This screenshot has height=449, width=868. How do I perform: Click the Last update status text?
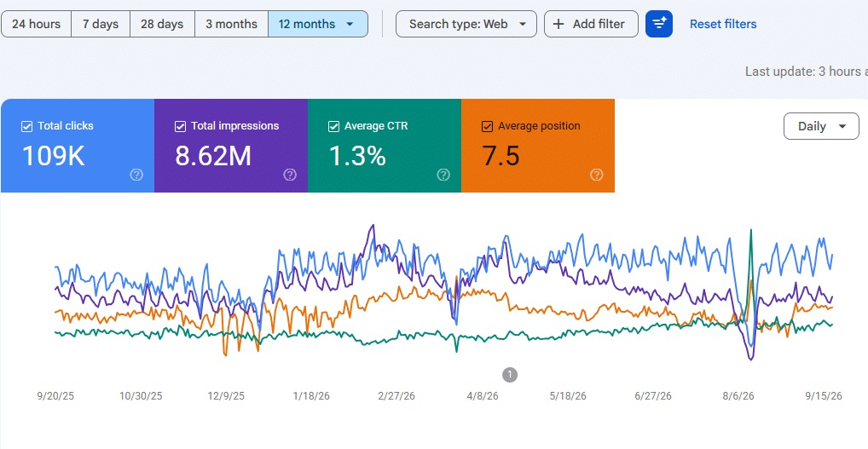806,72
